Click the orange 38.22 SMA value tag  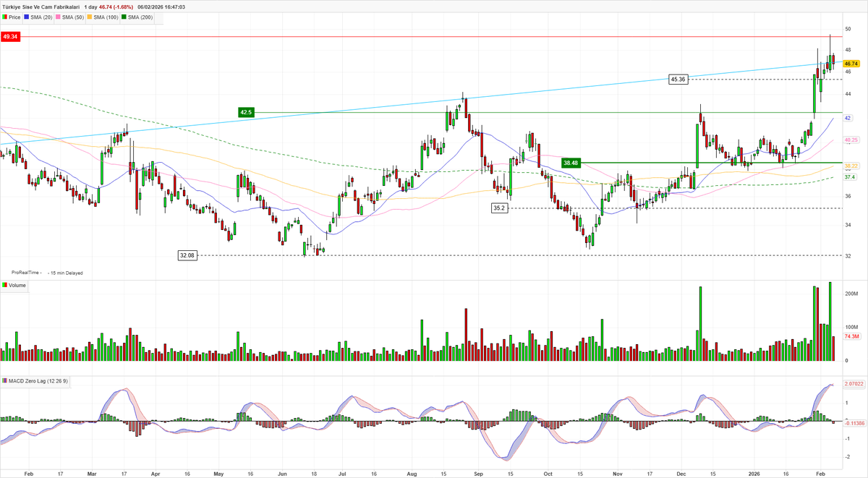pyautogui.click(x=850, y=166)
